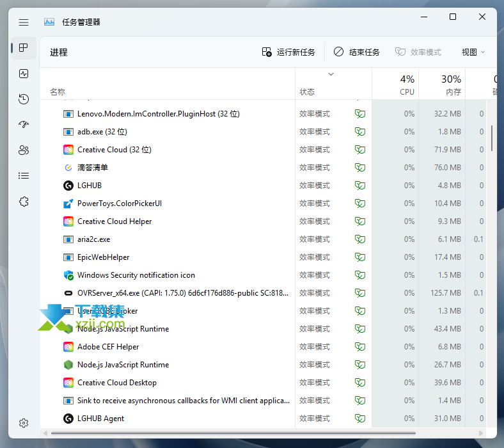The width and height of the screenshot is (504, 448).
Task: Click the horizontal scrollbar thumb
Action: point(233,433)
